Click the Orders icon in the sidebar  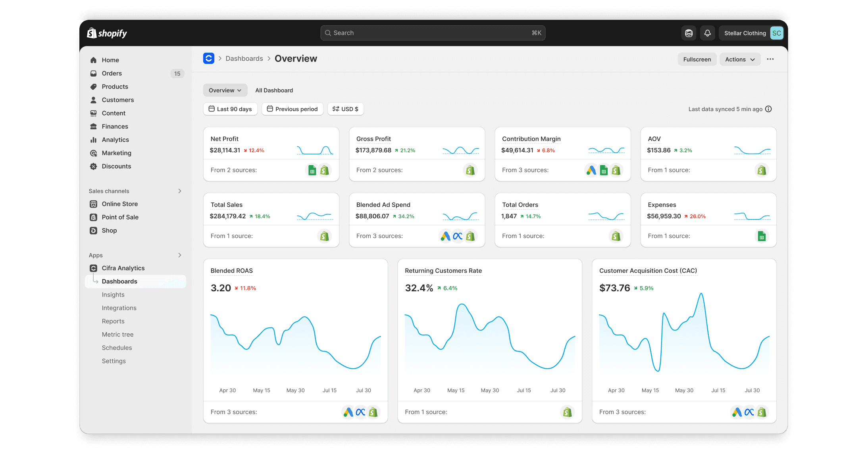click(94, 73)
